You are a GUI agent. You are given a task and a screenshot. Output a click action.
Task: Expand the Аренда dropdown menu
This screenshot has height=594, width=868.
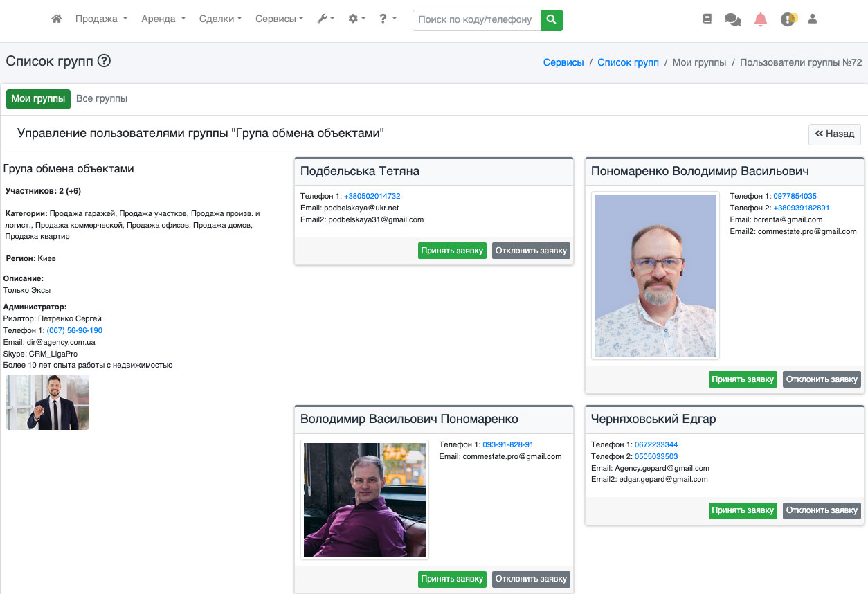click(x=163, y=19)
